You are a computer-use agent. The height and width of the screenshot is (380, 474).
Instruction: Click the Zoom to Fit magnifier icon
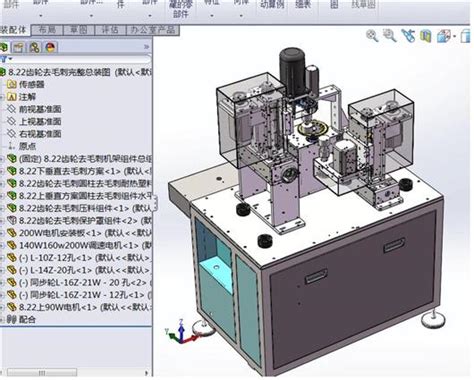coord(372,36)
